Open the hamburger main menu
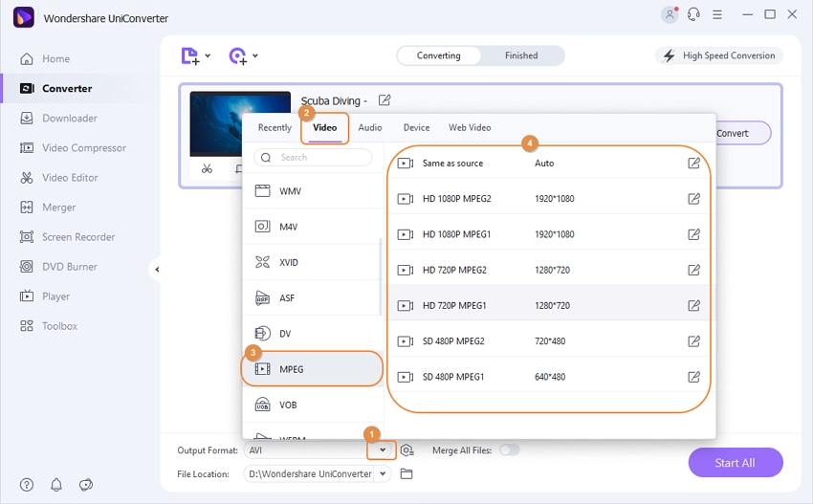 (717, 14)
